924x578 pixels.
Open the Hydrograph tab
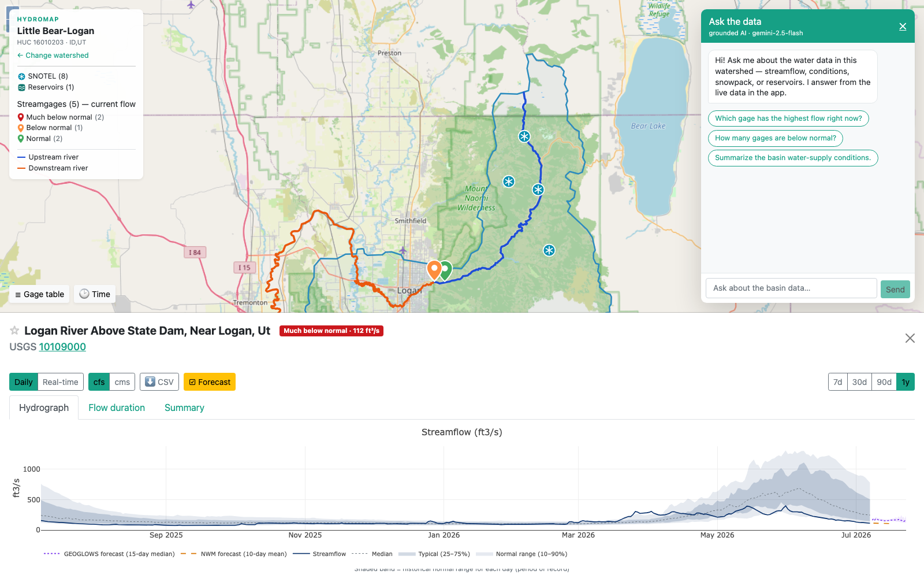tap(44, 407)
